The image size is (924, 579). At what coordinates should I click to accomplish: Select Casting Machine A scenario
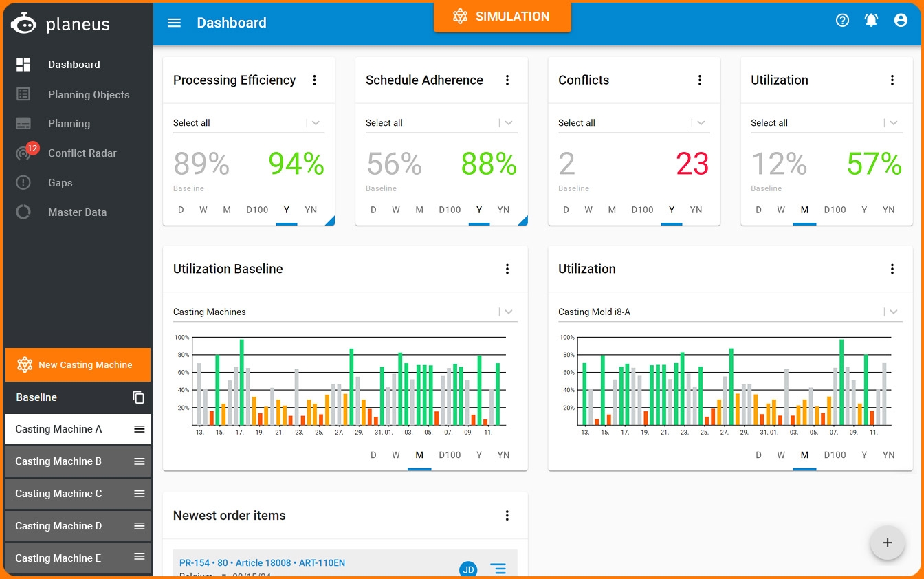(78, 429)
